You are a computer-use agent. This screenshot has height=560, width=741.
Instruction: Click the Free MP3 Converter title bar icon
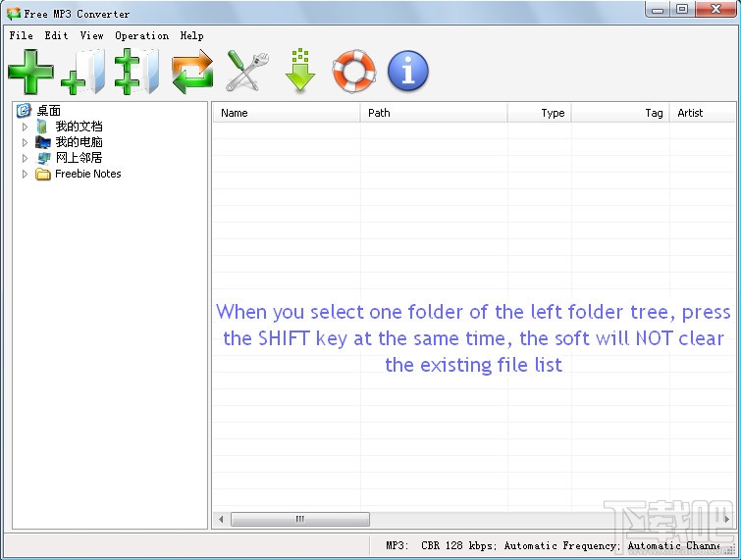click(14, 14)
